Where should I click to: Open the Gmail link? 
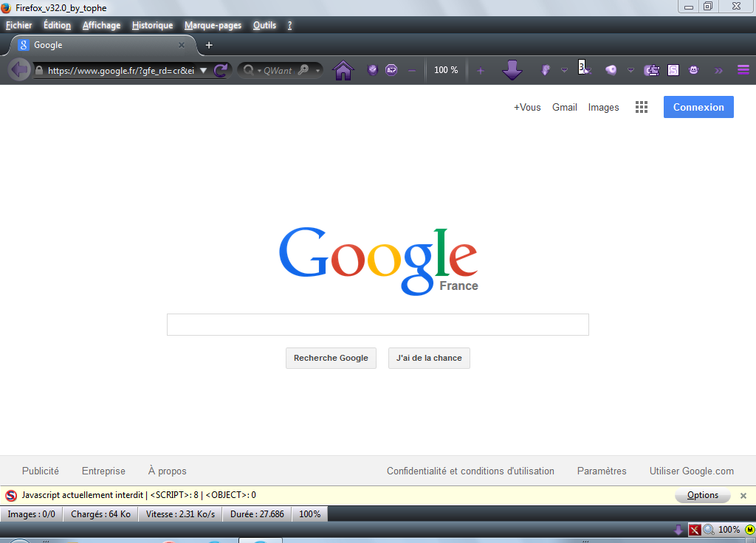tap(565, 108)
